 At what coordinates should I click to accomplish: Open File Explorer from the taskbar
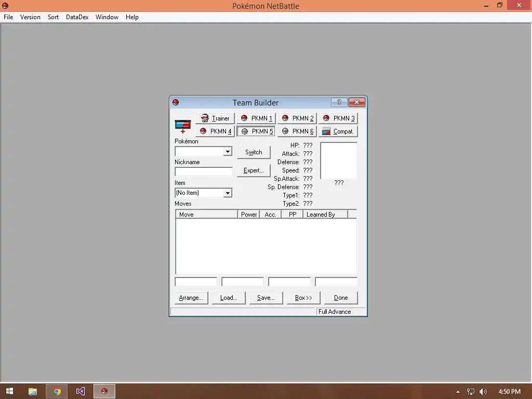click(33, 391)
